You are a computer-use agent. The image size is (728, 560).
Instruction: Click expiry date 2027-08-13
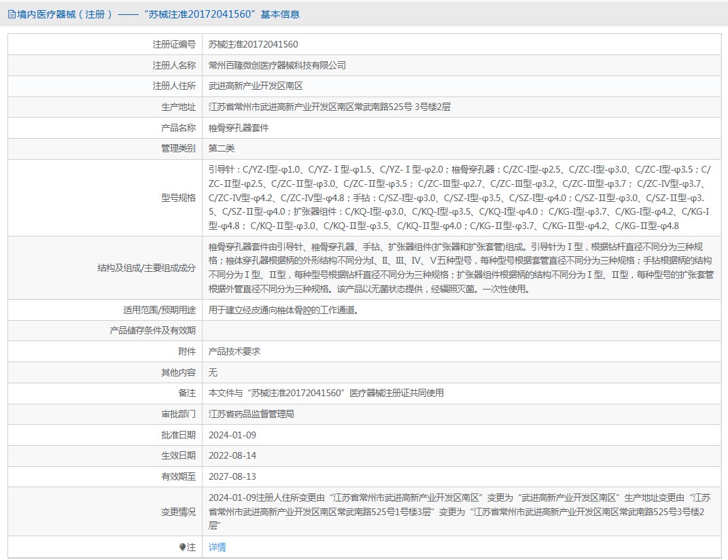(x=232, y=476)
